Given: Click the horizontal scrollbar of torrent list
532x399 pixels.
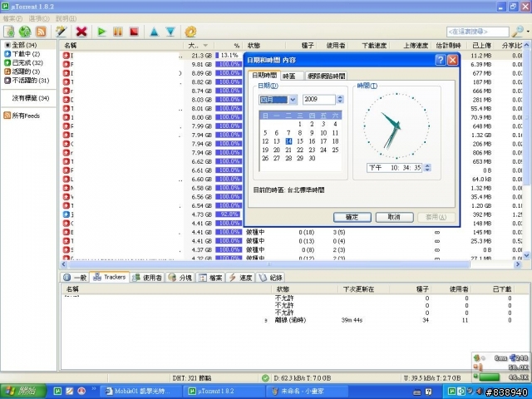Looking at the screenshot, I should [268, 264].
